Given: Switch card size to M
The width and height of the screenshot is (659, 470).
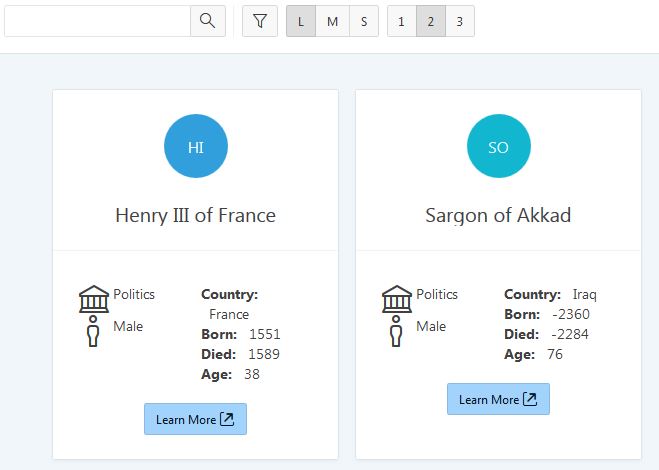Looking at the screenshot, I should [x=332, y=21].
